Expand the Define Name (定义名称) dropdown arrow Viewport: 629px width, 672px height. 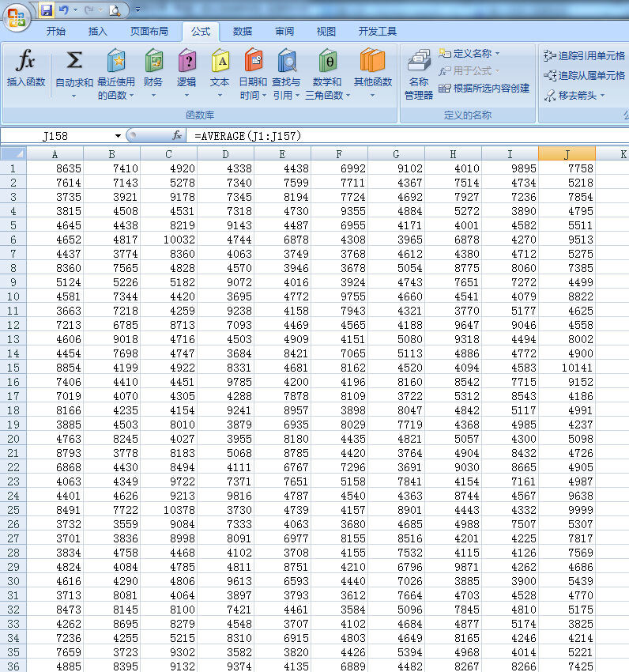tap(497, 54)
